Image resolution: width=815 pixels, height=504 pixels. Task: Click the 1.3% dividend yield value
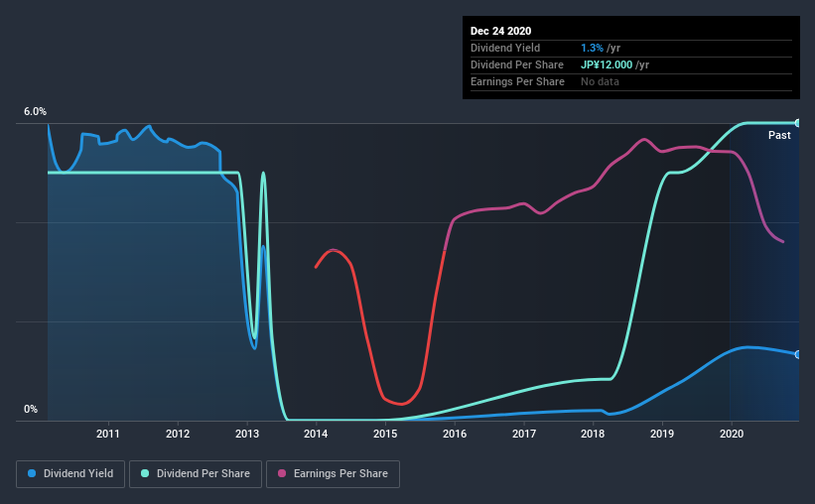tap(592, 48)
